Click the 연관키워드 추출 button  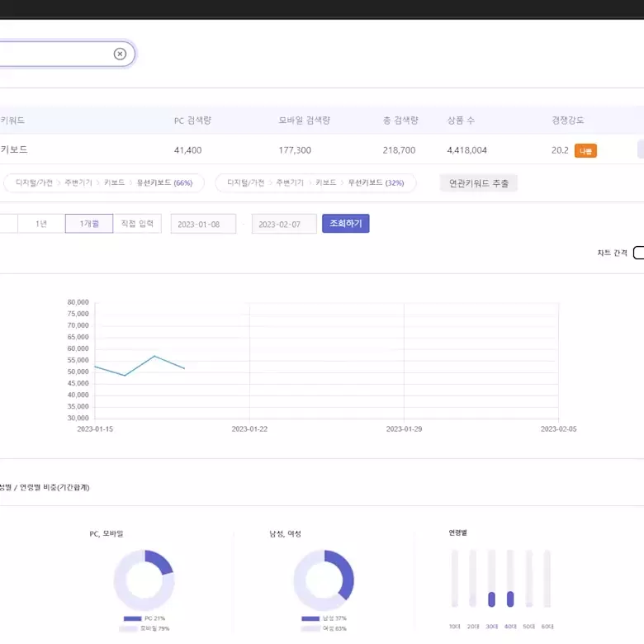pos(479,183)
